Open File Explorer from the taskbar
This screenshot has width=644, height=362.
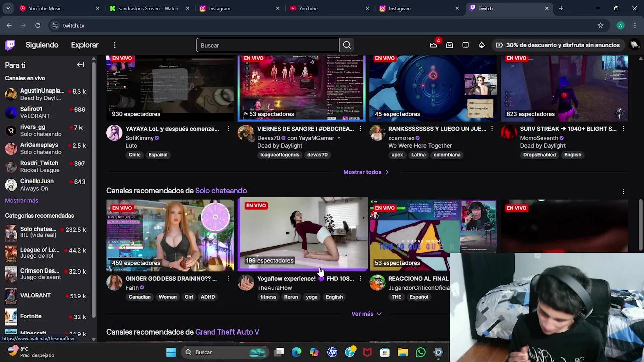pos(403,352)
